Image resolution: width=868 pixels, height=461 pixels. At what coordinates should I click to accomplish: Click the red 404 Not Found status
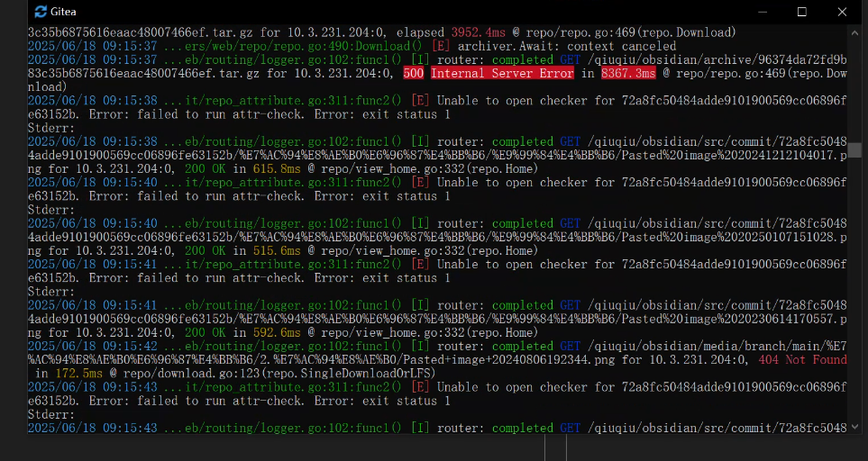click(802, 359)
